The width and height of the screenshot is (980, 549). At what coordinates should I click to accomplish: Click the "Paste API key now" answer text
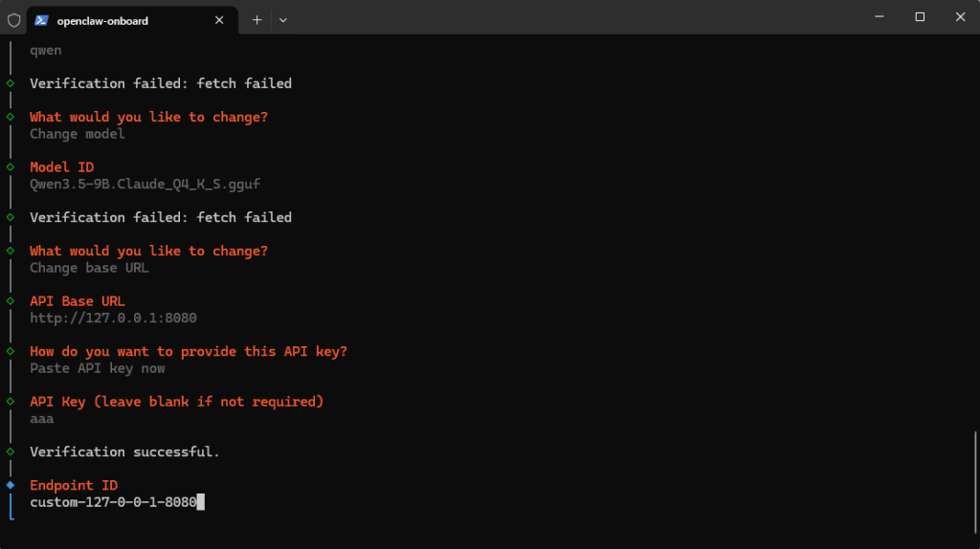[97, 368]
